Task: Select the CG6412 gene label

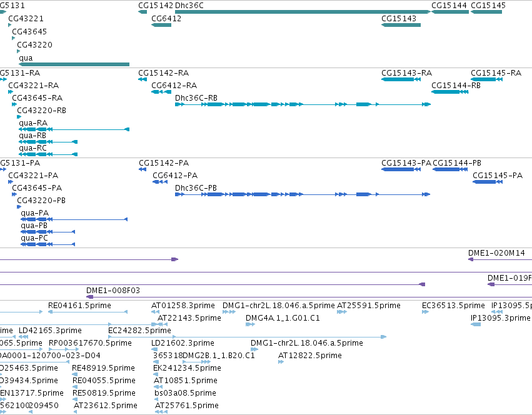Action: coord(166,19)
